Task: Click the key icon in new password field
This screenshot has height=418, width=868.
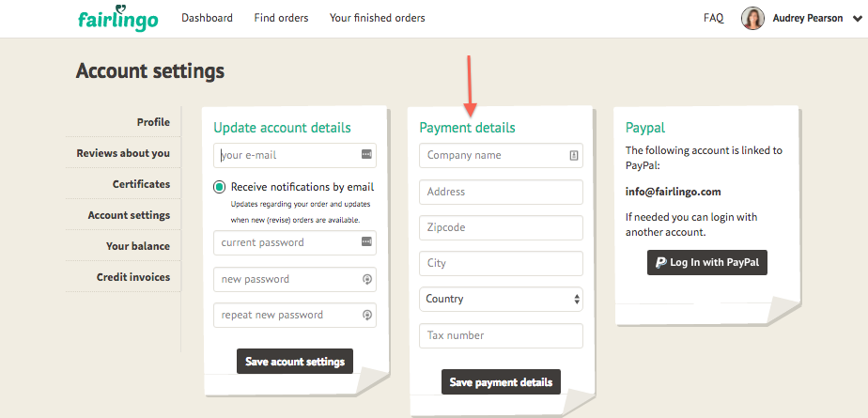Action: pos(366,279)
